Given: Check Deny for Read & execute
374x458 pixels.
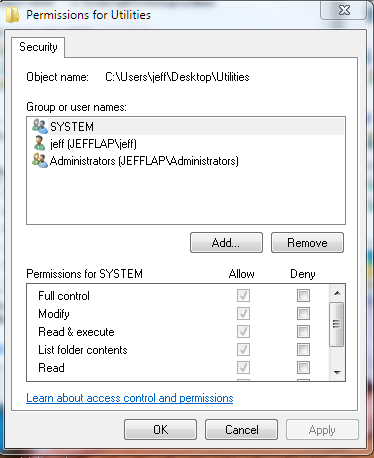Looking at the screenshot, I should pos(303,331).
